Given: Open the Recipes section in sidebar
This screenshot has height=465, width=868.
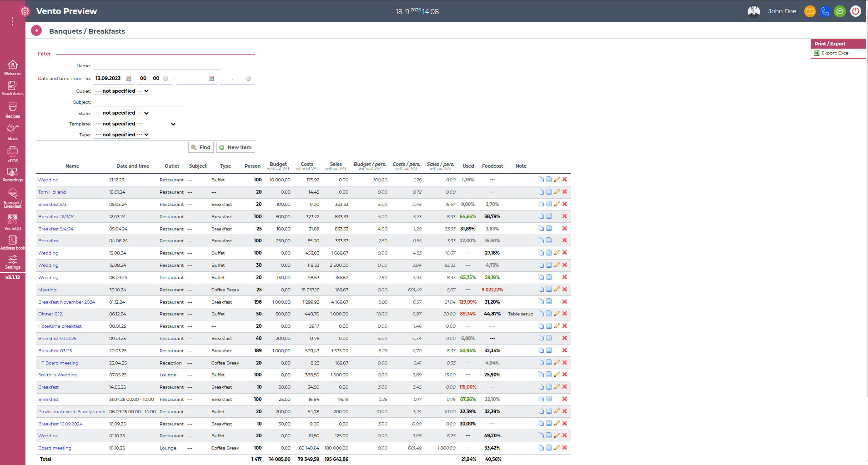Looking at the screenshot, I should coord(13,110).
